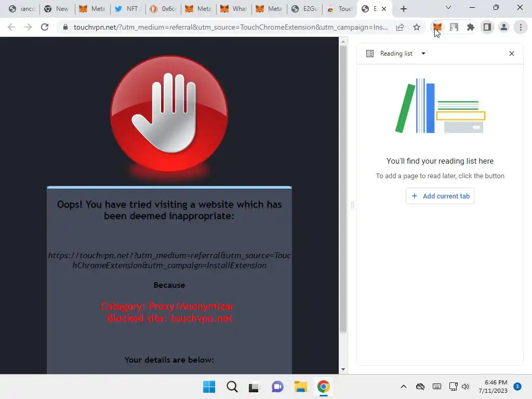Bookmark this tab with the star icon
This screenshot has height=399, width=532.
417,27
